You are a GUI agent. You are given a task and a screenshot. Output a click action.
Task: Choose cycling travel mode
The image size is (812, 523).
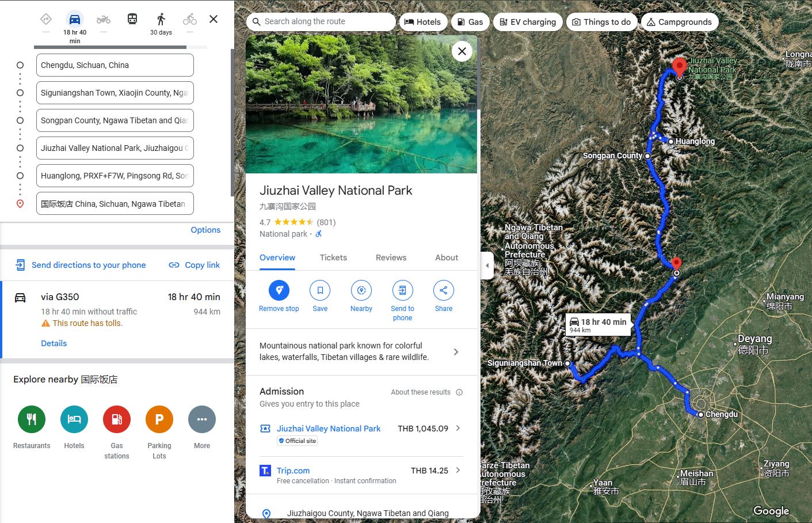190,19
